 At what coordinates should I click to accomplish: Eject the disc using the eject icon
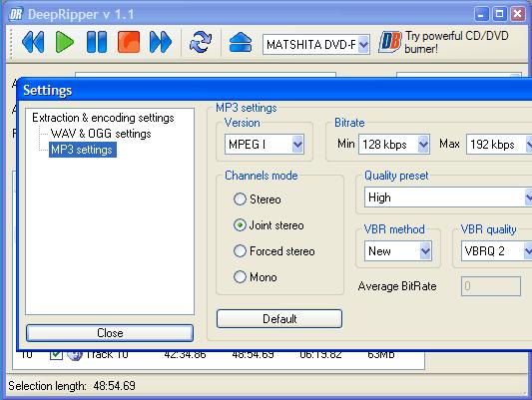[241, 43]
